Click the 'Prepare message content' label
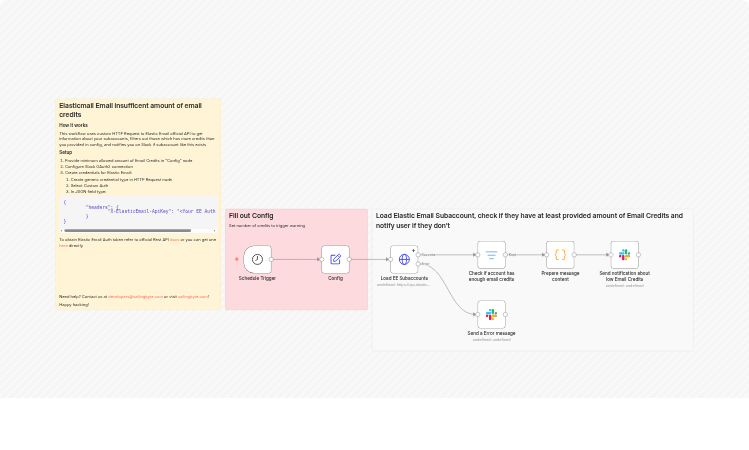Viewport: 749px width, 450px height. coord(560,276)
